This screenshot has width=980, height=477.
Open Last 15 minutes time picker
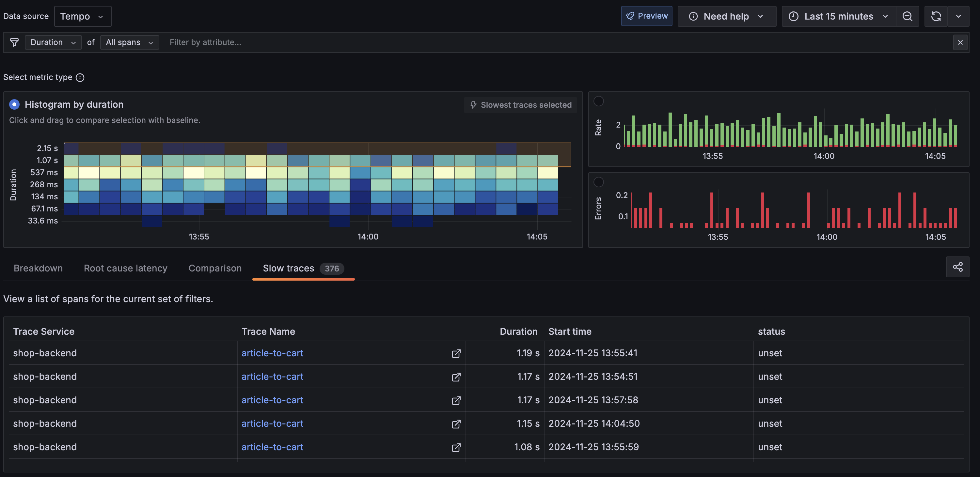coord(838,16)
